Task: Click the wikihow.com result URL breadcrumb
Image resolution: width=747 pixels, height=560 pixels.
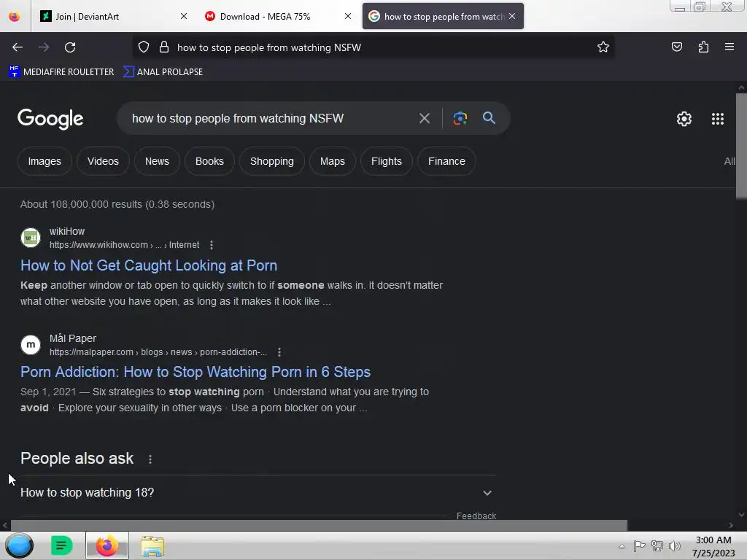Action: [x=124, y=245]
